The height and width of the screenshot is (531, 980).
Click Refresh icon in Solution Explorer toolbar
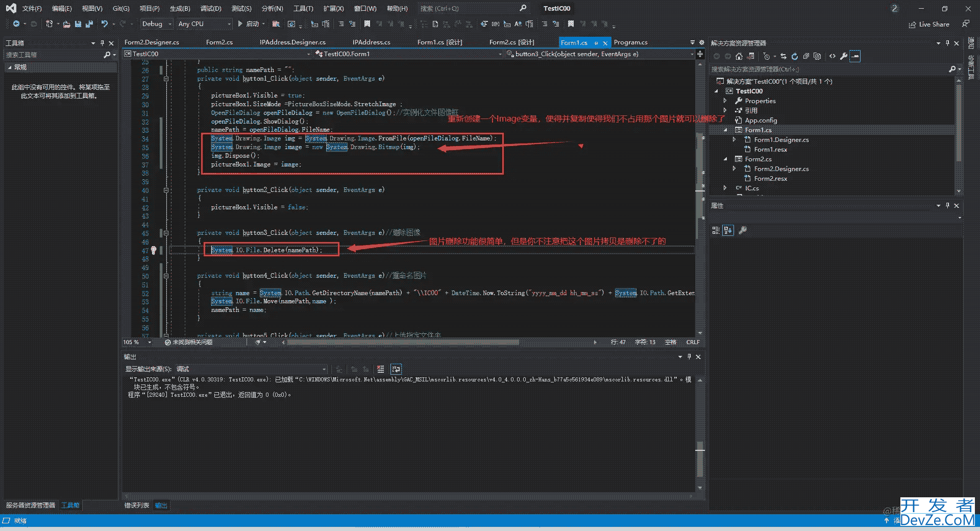[795, 56]
